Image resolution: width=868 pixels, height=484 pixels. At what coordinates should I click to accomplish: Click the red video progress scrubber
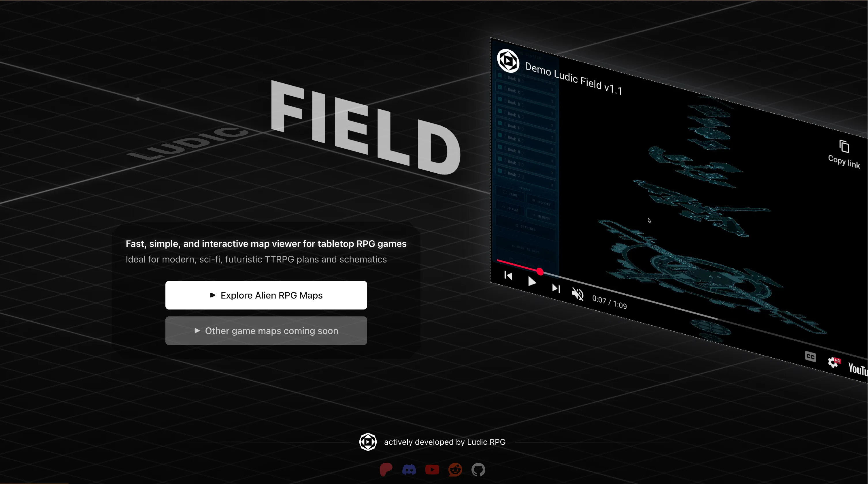pyautogui.click(x=540, y=271)
